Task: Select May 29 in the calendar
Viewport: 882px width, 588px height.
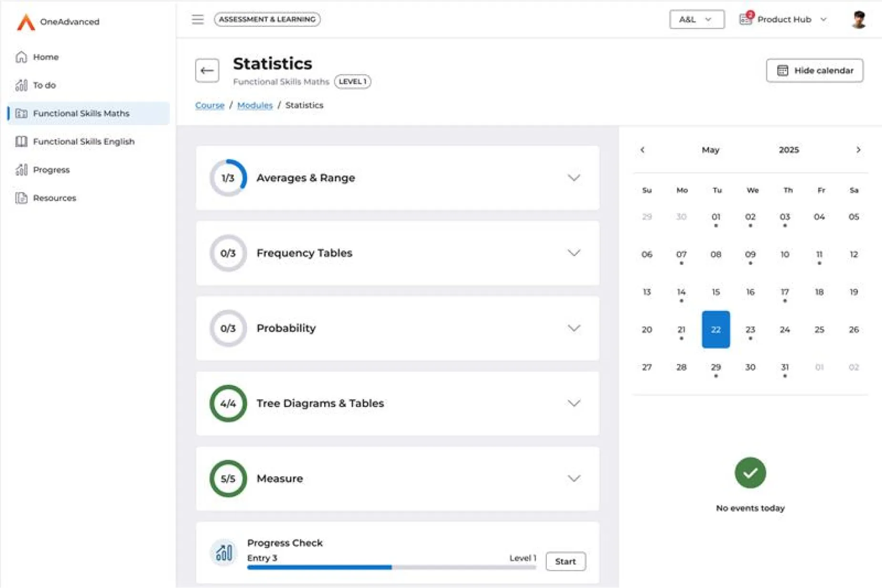Action: [716, 367]
